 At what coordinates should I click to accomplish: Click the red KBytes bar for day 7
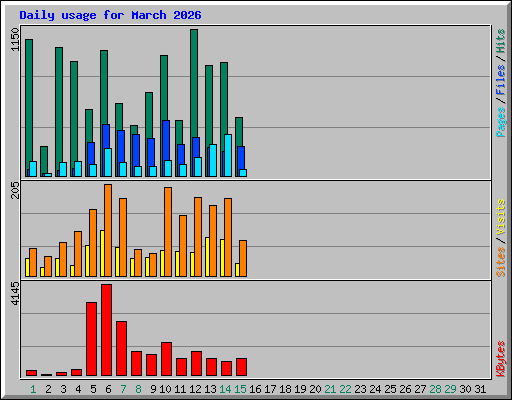coord(121,349)
